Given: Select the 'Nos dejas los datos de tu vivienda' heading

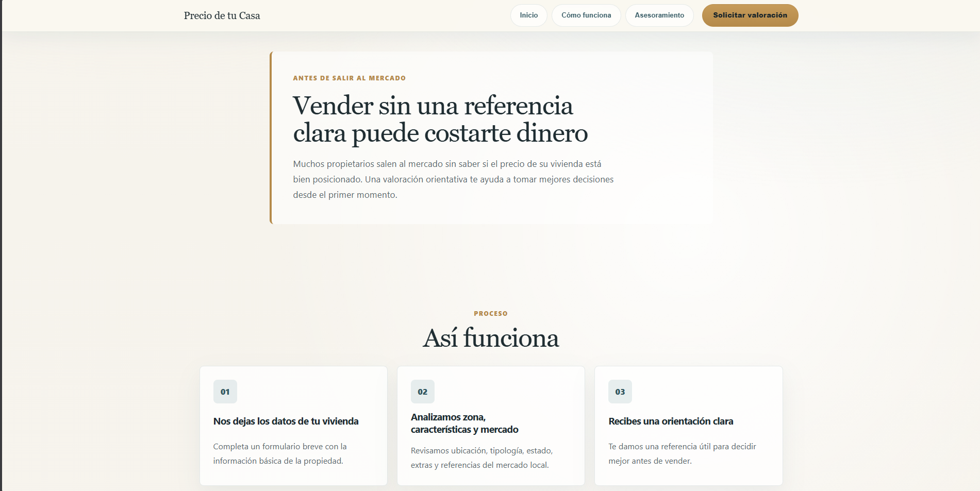Looking at the screenshot, I should [286, 421].
